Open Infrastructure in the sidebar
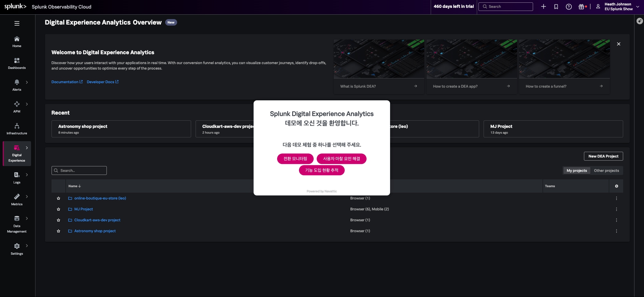Image resolution: width=644 pixels, height=297 pixels. (x=17, y=129)
